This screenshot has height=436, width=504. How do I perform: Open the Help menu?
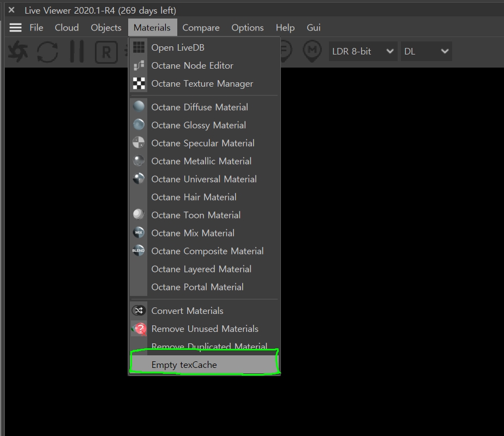(x=285, y=28)
